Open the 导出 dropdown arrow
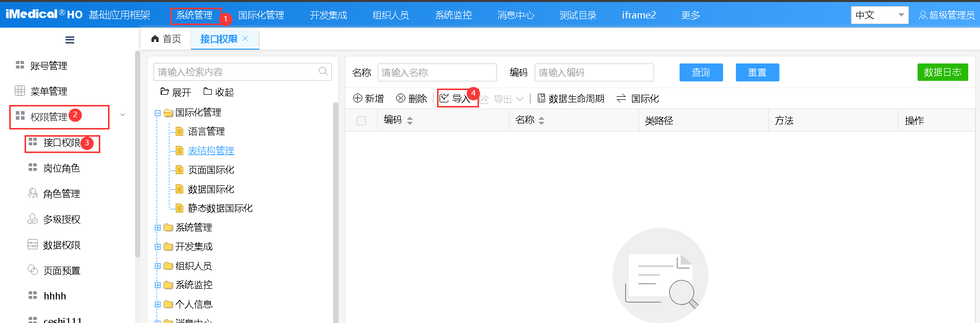980x323 pixels. click(520, 99)
